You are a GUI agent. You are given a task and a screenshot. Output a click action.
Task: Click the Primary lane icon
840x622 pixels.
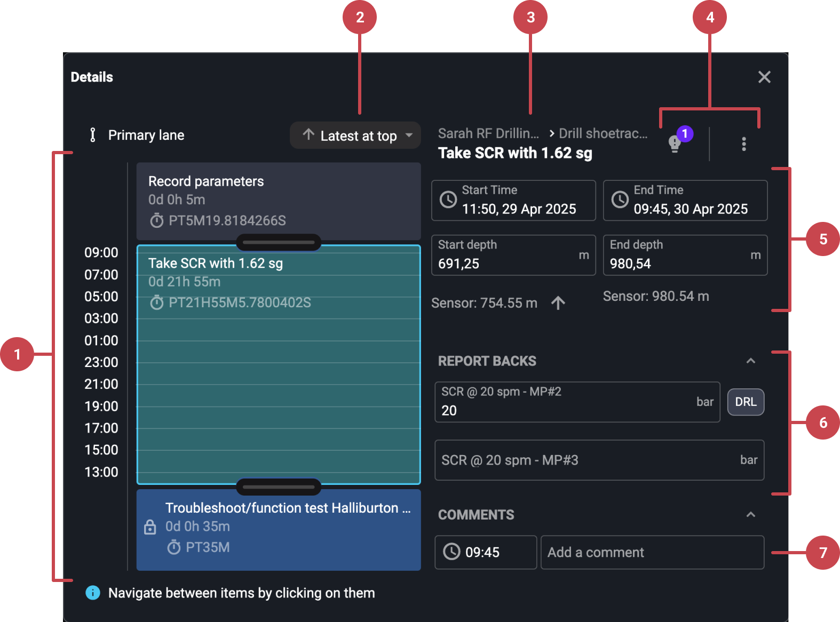point(93,135)
